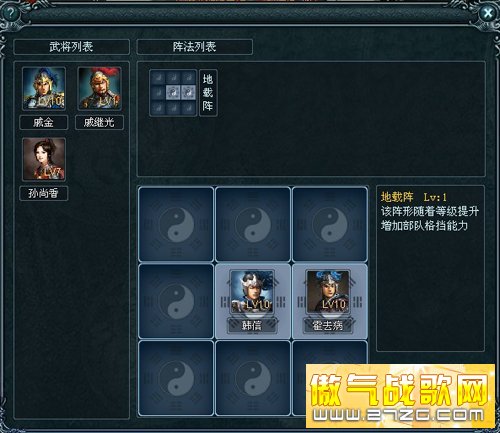Select the top-right empty yin-yang slot
This screenshot has height=433, width=500.
[330, 224]
